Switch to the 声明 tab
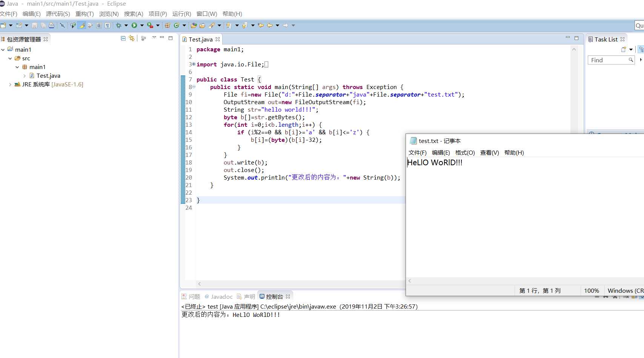The height and width of the screenshot is (358, 644). (x=246, y=297)
